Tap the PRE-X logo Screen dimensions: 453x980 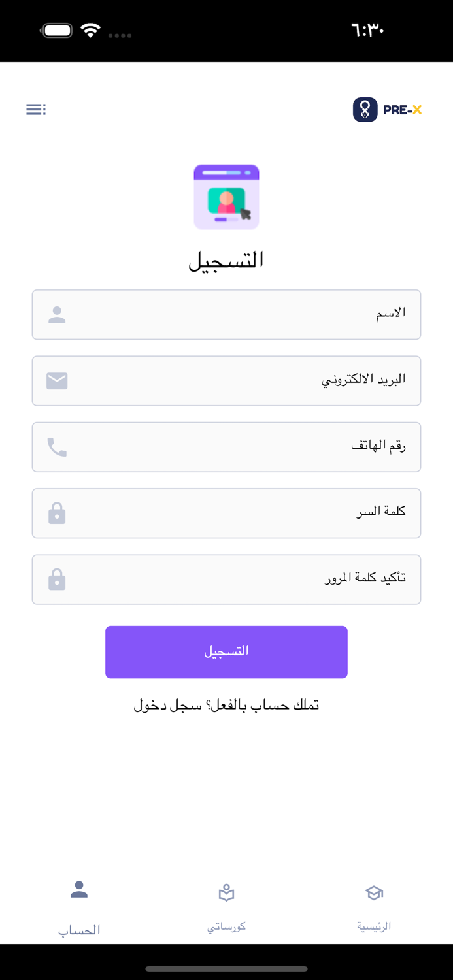(x=388, y=110)
